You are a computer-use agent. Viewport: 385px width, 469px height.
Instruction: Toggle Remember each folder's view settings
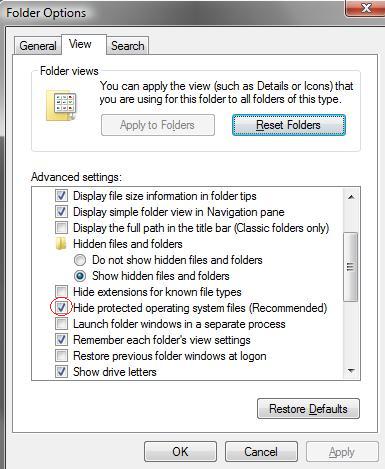[x=61, y=340]
